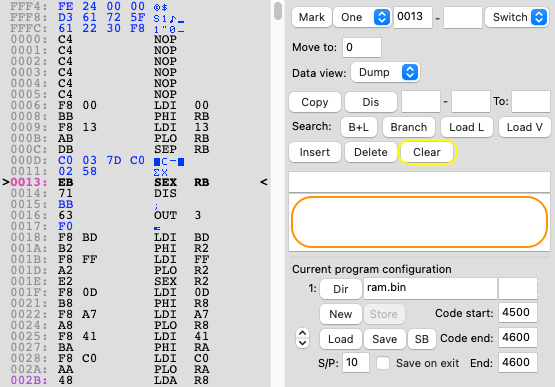
Task: Click the ram.bin filename field
Action: tap(430, 288)
